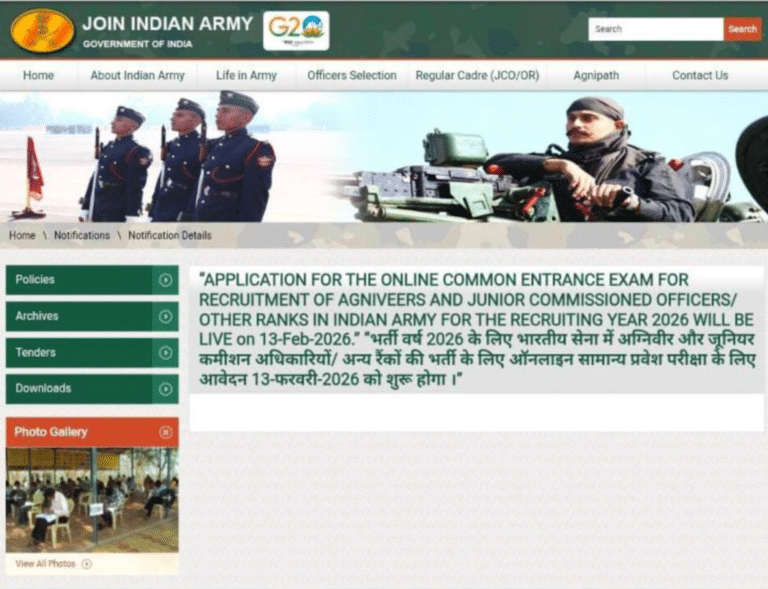This screenshot has width=768, height=589.
Task: Click the arrow icon on Tenders
Action: coord(166,353)
